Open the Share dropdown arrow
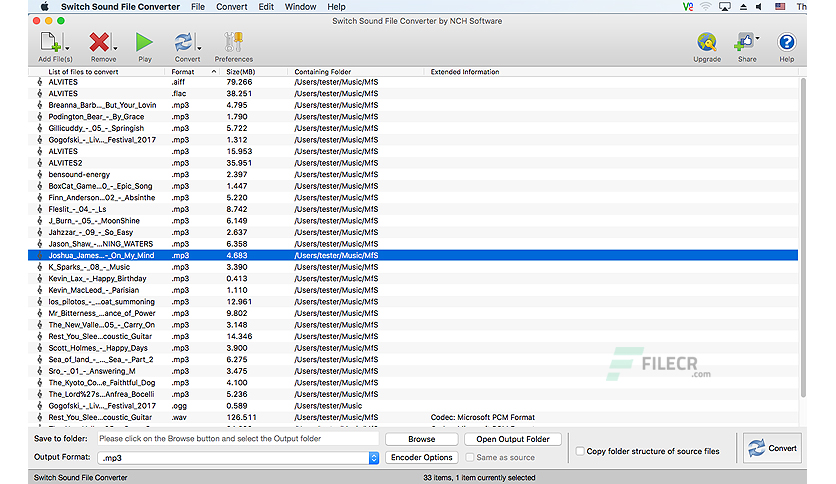This screenshot has width=836, height=484. click(x=758, y=38)
